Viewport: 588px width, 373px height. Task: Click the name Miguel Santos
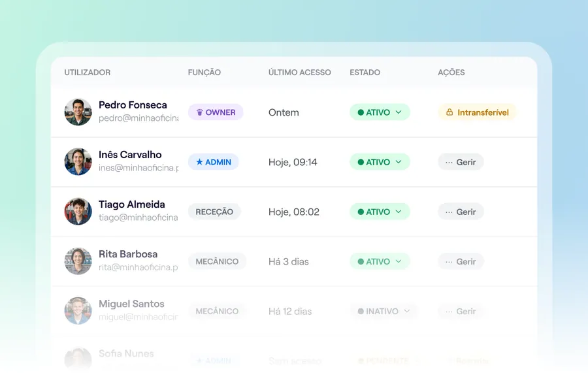(x=131, y=304)
